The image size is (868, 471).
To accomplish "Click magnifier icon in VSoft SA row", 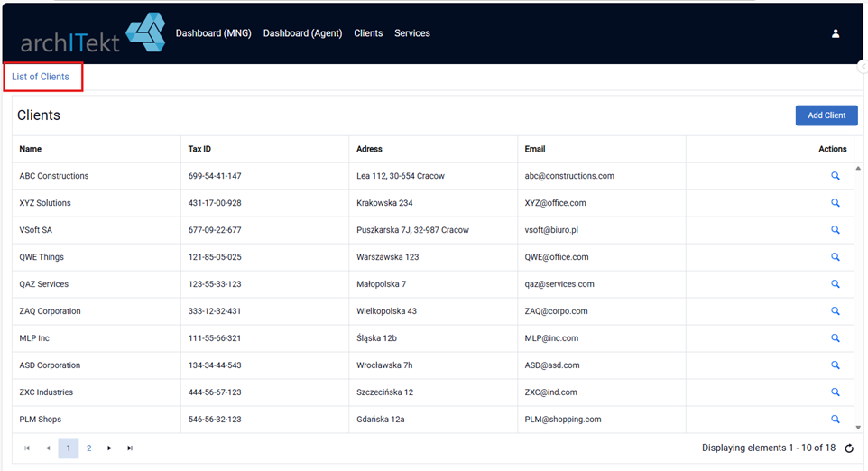I will [x=836, y=230].
